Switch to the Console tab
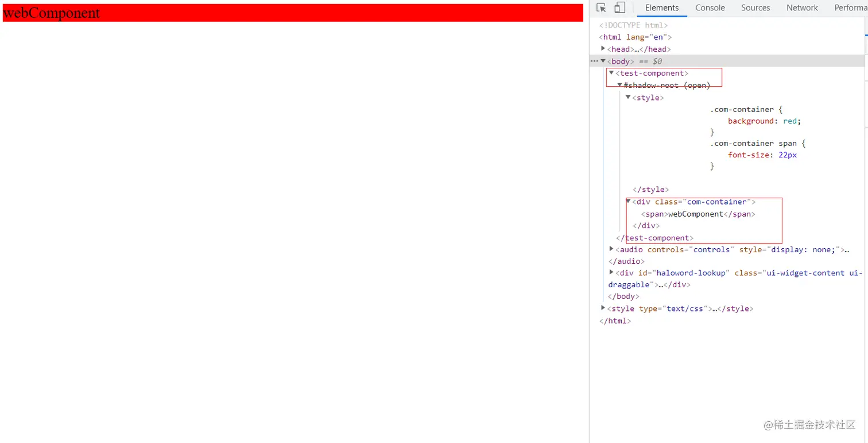Viewport: 868px width, 443px height. [x=710, y=7]
